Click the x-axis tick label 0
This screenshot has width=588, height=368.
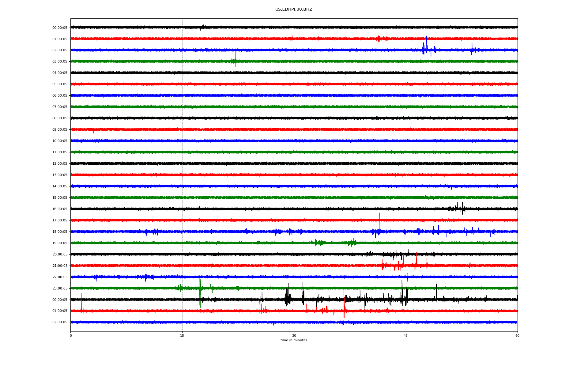pyautogui.click(x=71, y=336)
